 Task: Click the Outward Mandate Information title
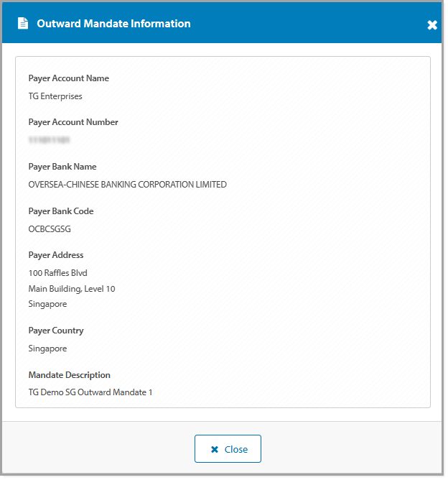pos(113,24)
